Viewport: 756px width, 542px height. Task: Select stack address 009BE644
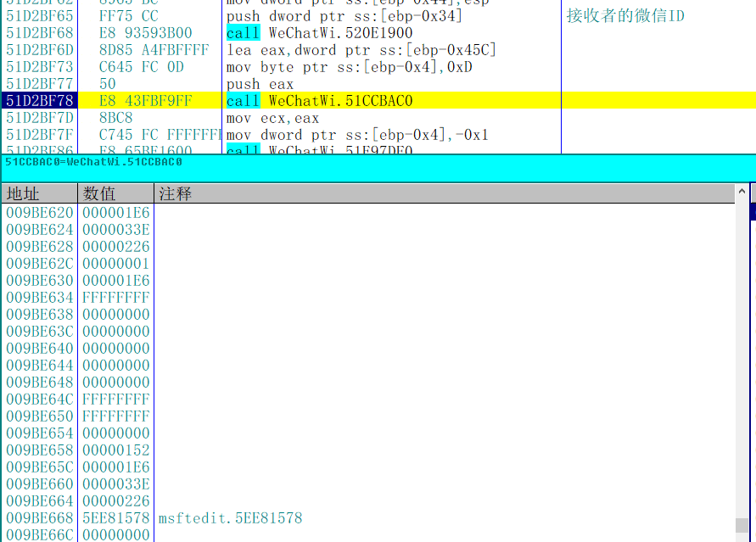(40, 366)
